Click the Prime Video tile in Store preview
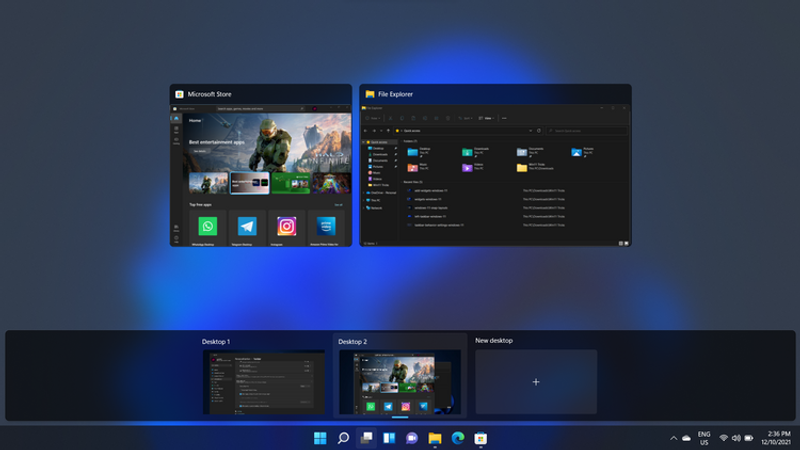800x450 pixels. point(326,228)
